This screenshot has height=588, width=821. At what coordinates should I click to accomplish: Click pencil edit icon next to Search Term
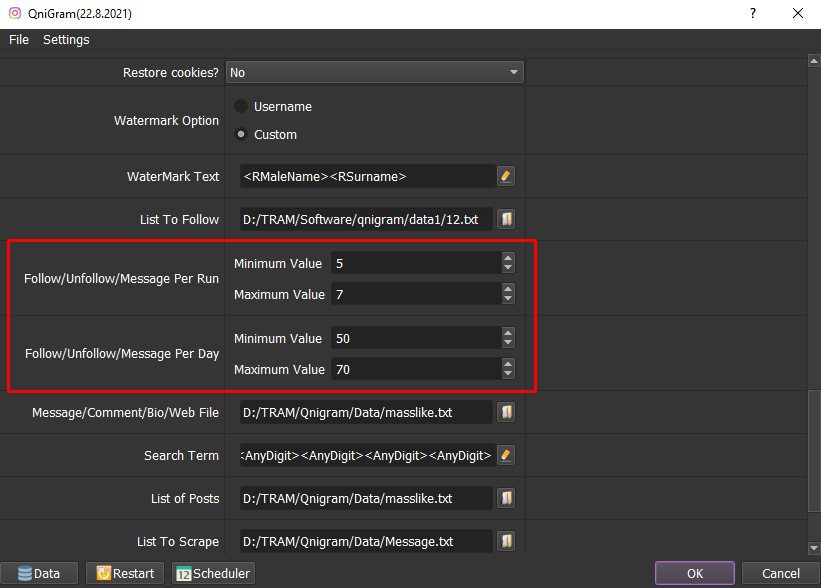[x=506, y=455]
